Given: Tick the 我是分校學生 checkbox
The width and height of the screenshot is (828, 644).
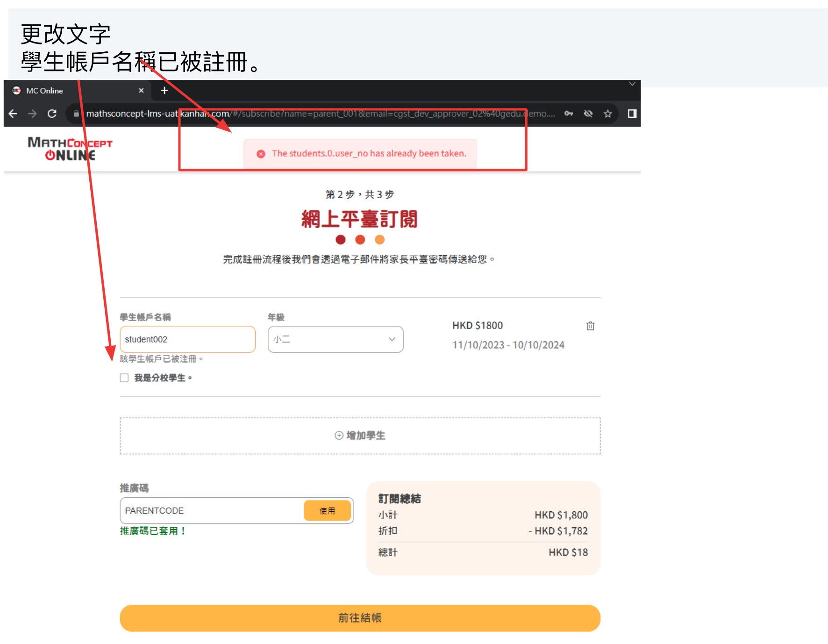Looking at the screenshot, I should 124,378.
